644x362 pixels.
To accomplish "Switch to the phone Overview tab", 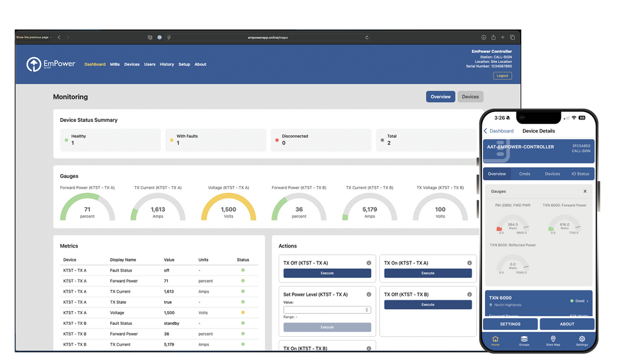I will point(497,174).
